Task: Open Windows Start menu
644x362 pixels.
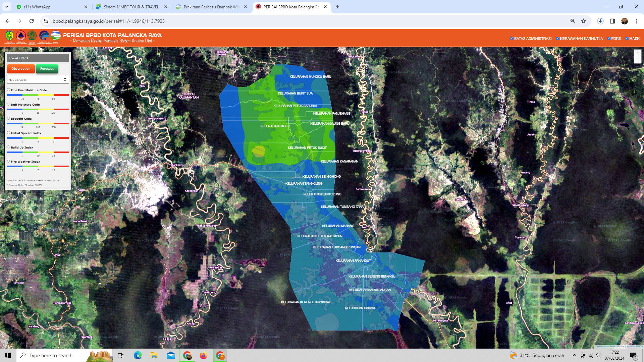Action: point(8,355)
